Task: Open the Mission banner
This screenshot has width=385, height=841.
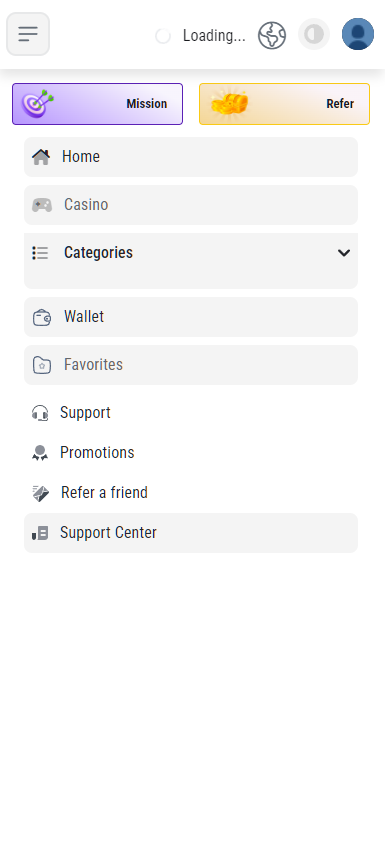Action: (98, 104)
